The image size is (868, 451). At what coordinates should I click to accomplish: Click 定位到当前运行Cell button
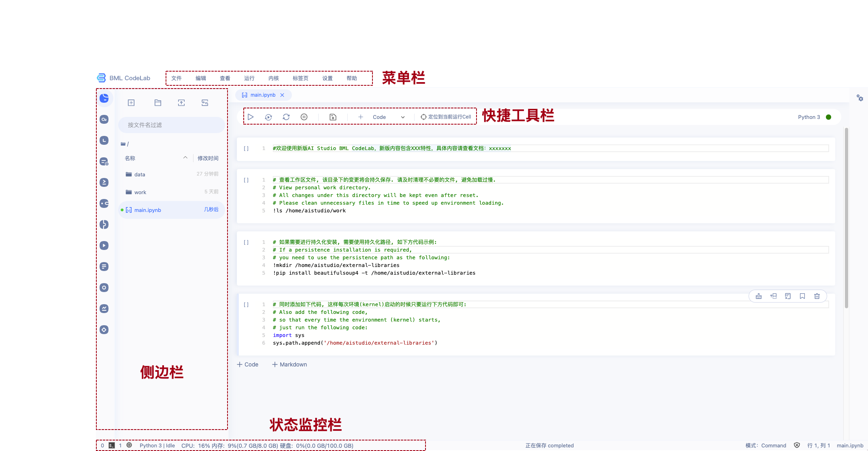point(446,117)
